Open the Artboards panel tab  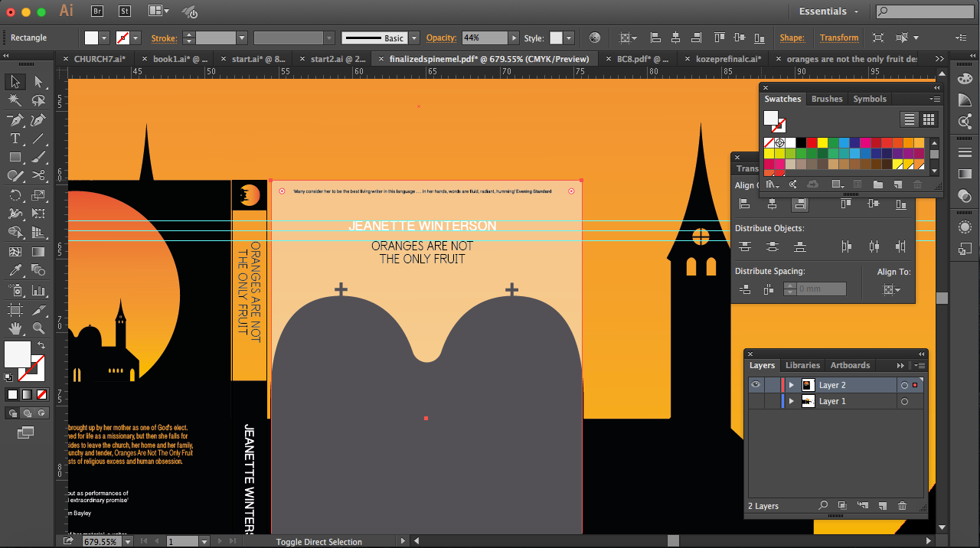850,365
